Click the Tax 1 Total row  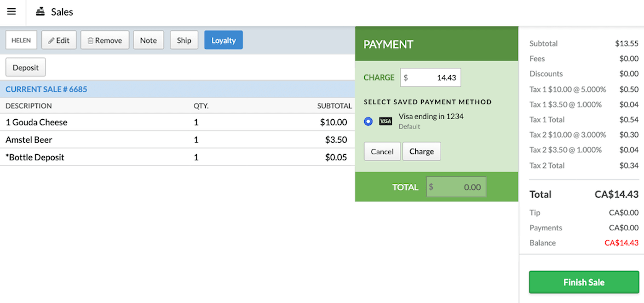[x=584, y=120]
